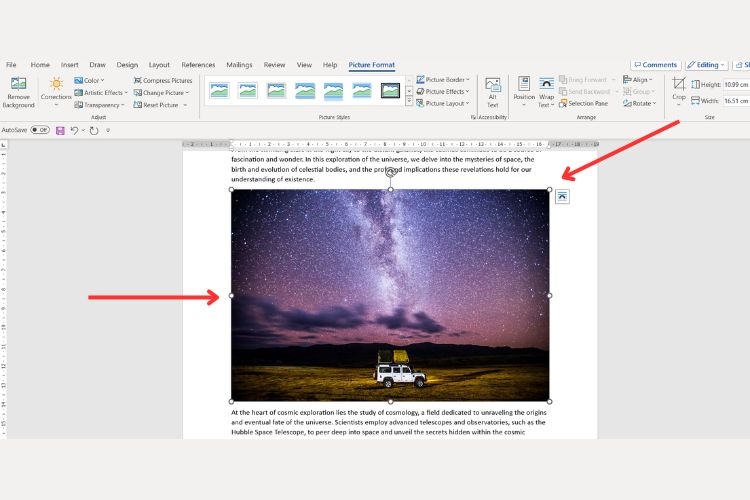Switch to the Draw tab
The width and height of the screenshot is (750, 500).
[x=98, y=65]
